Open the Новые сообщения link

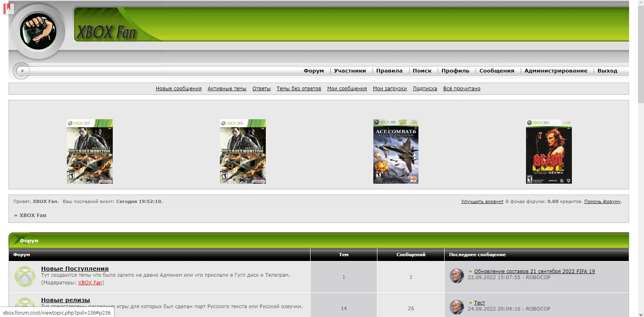coord(178,89)
